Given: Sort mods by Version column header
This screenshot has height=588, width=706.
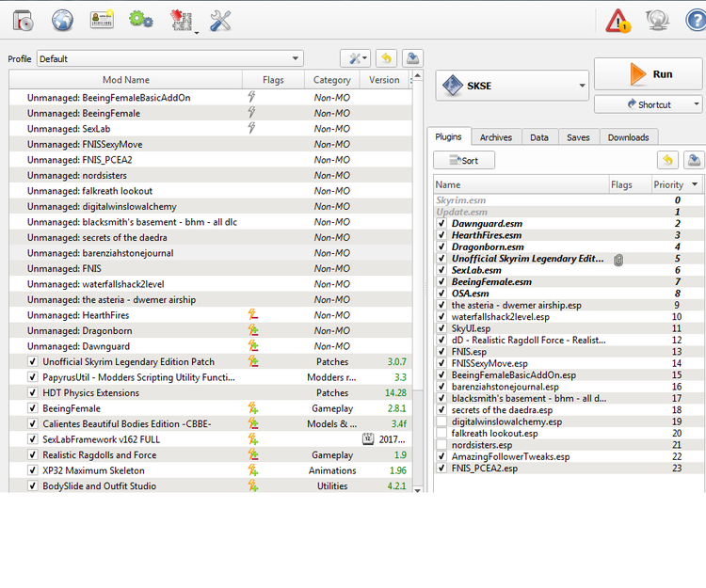Looking at the screenshot, I should pyautogui.click(x=384, y=80).
